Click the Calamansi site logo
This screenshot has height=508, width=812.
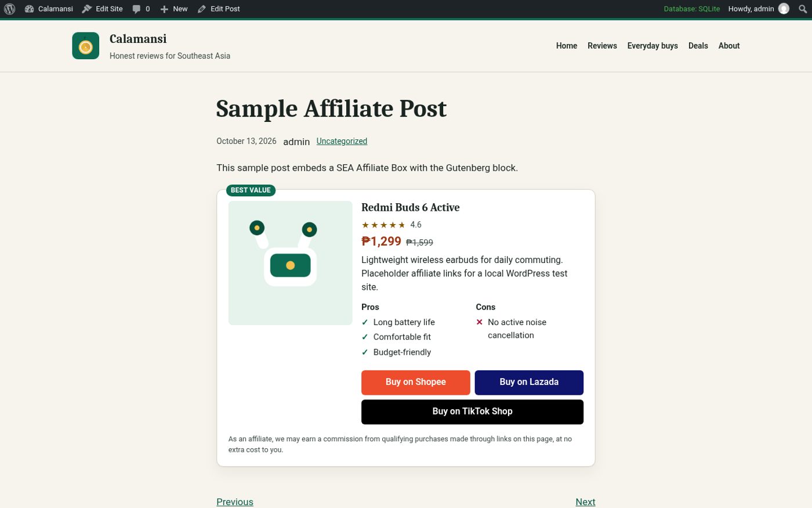86,46
